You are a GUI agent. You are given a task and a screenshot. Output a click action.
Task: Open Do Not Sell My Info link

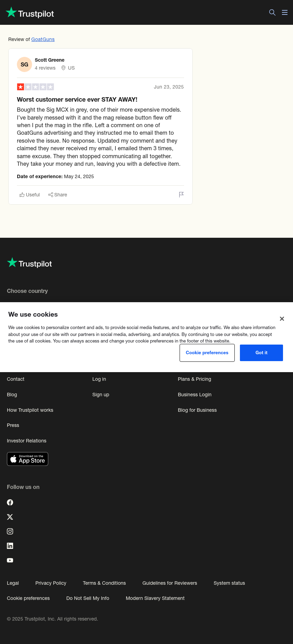point(88,598)
